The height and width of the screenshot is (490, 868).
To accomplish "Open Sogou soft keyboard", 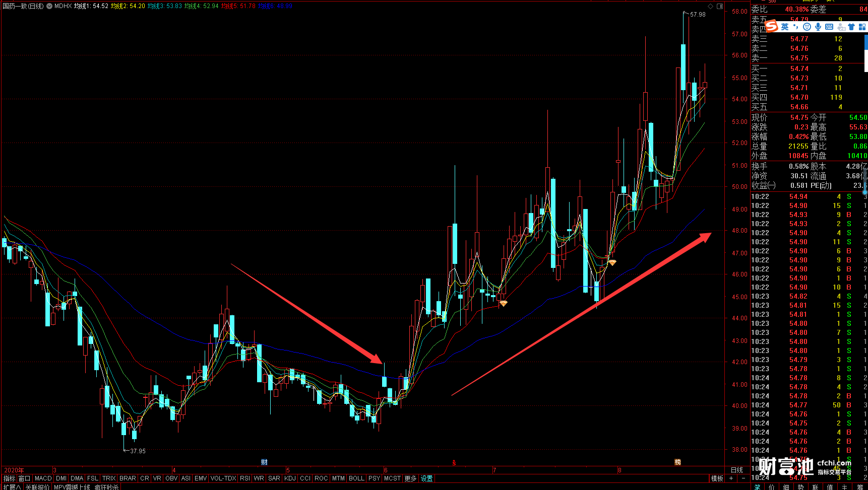I will coord(829,27).
